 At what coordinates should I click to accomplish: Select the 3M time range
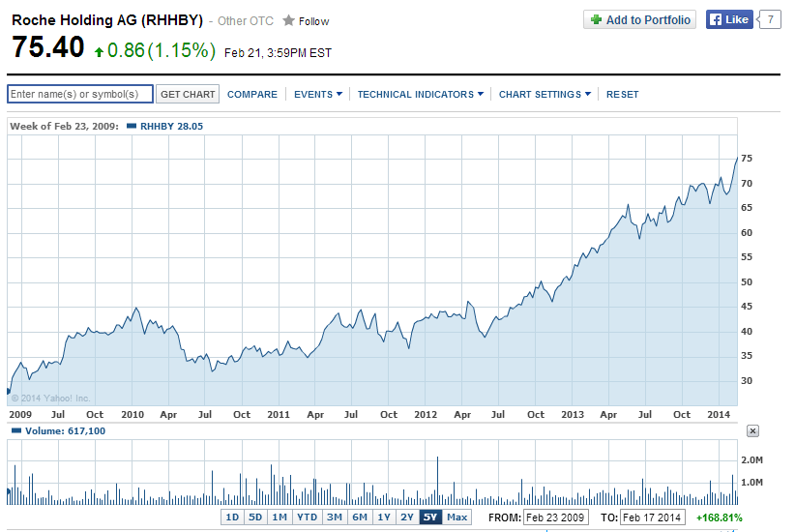pyautogui.click(x=334, y=517)
